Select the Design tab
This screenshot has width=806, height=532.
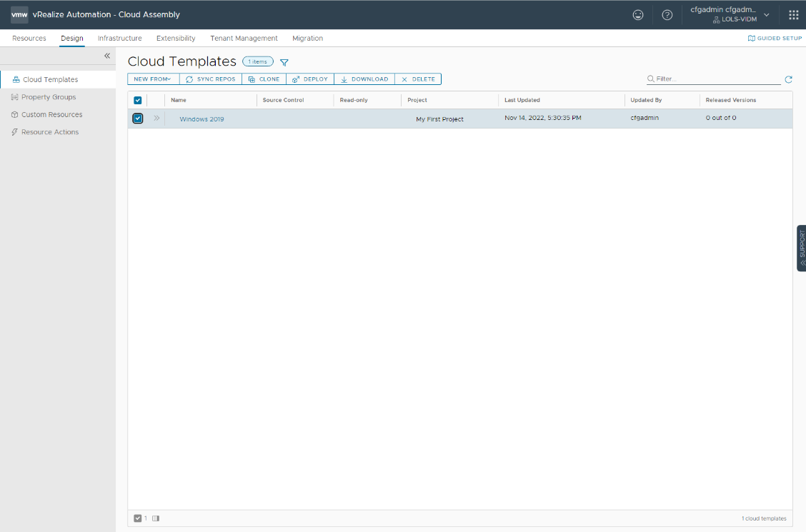click(x=72, y=38)
